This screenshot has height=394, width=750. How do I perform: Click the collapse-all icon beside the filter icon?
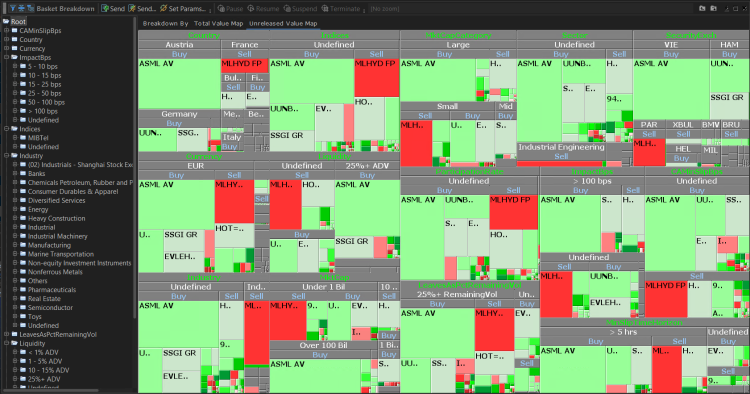coord(22,8)
